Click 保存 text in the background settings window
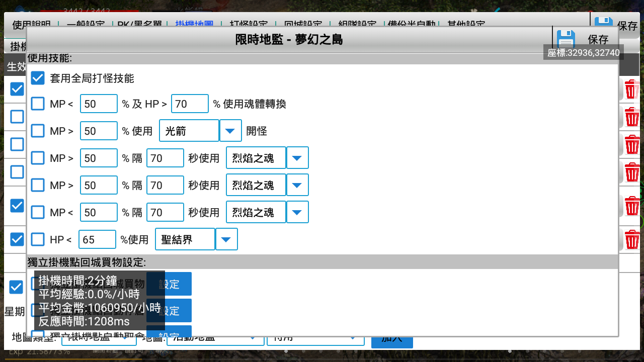 [x=627, y=26]
